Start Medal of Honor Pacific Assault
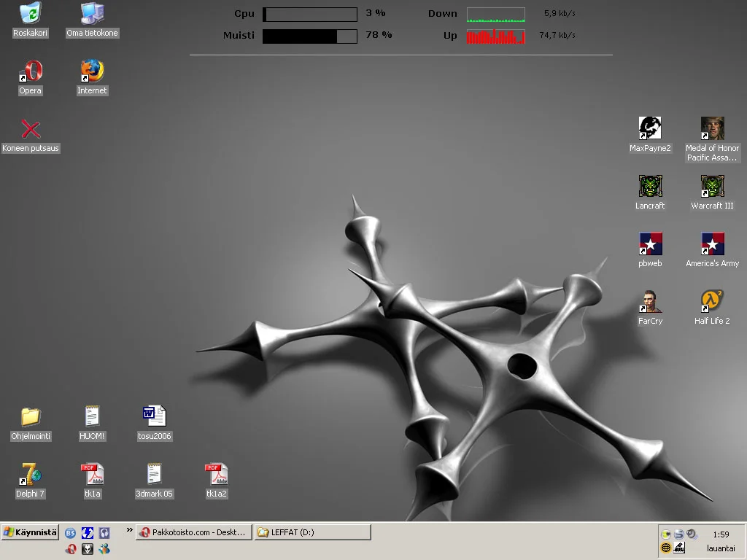The image size is (747, 560). pyautogui.click(x=712, y=129)
